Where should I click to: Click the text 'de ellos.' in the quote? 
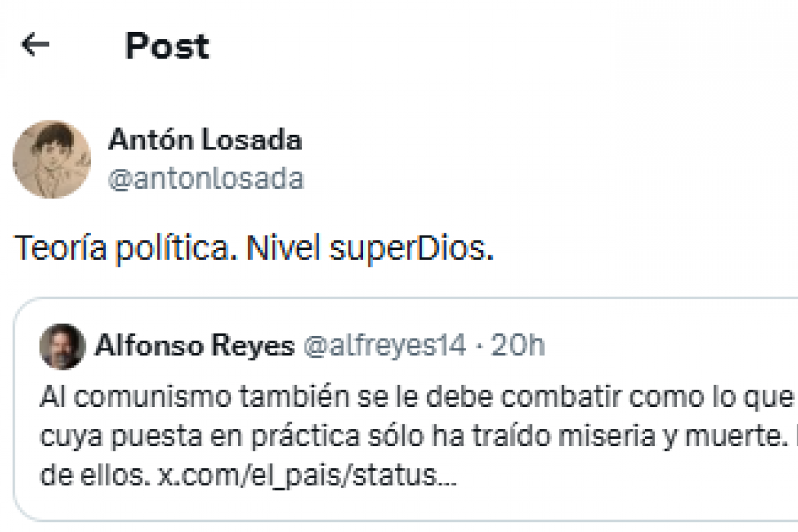point(94,476)
